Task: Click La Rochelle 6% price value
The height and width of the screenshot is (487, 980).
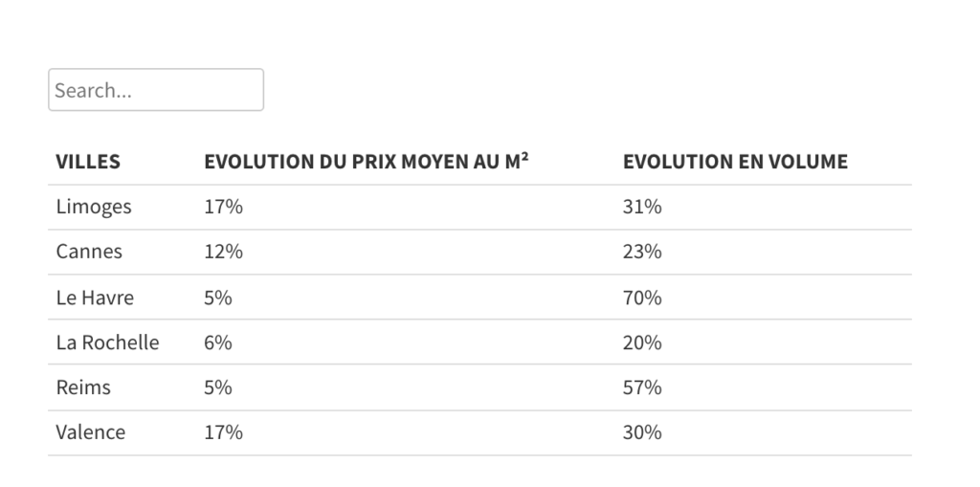Action: pos(218,343)
